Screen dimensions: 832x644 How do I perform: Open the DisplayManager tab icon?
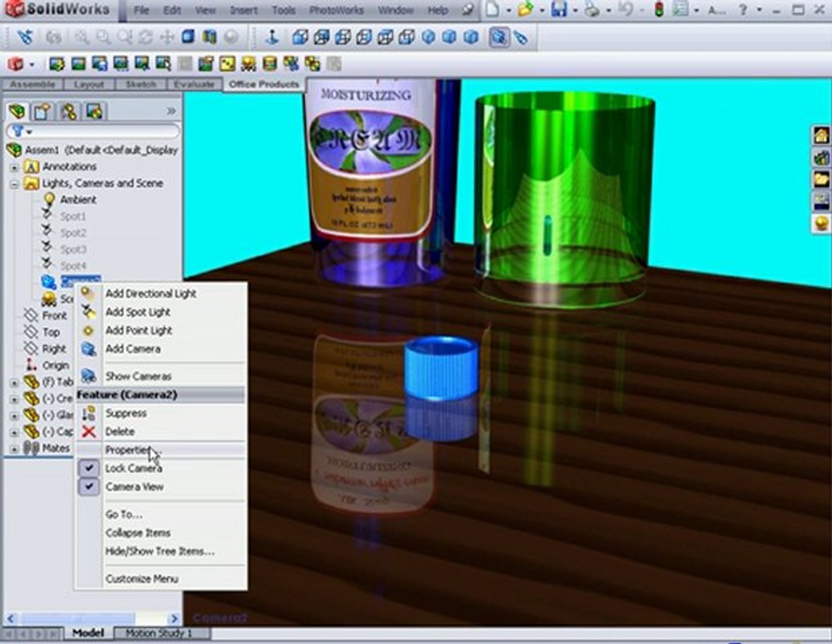coord(94,111)
